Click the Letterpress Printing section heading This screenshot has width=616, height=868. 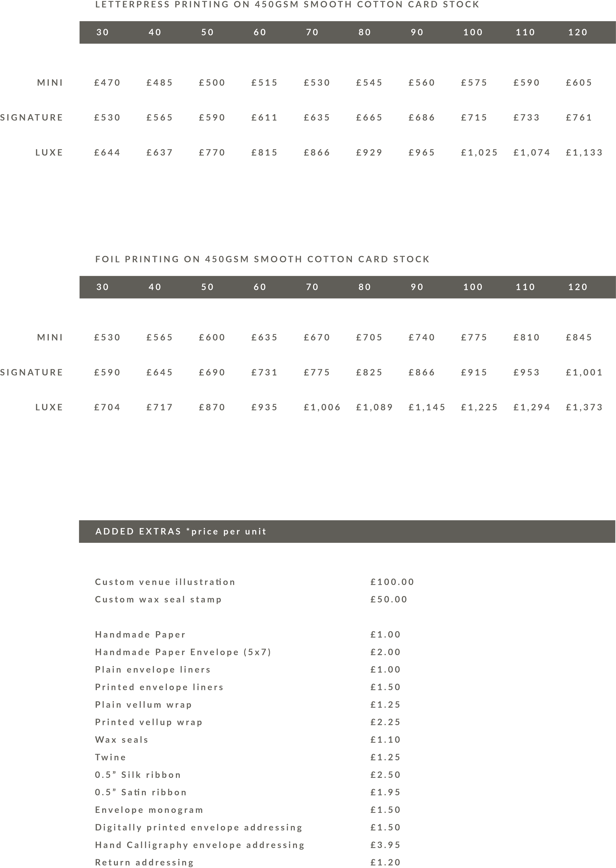point(287,4)
